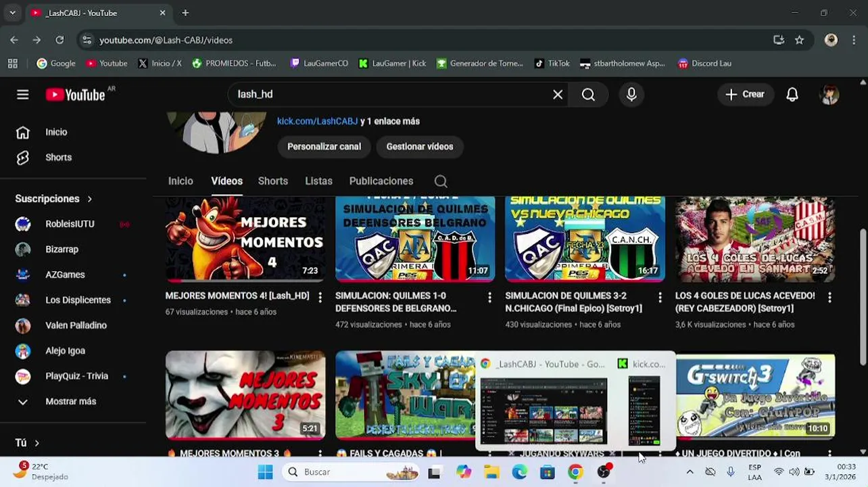Screen dimensions: 868x487
Task: Click the YouTube logo
Action: point(75,95)
